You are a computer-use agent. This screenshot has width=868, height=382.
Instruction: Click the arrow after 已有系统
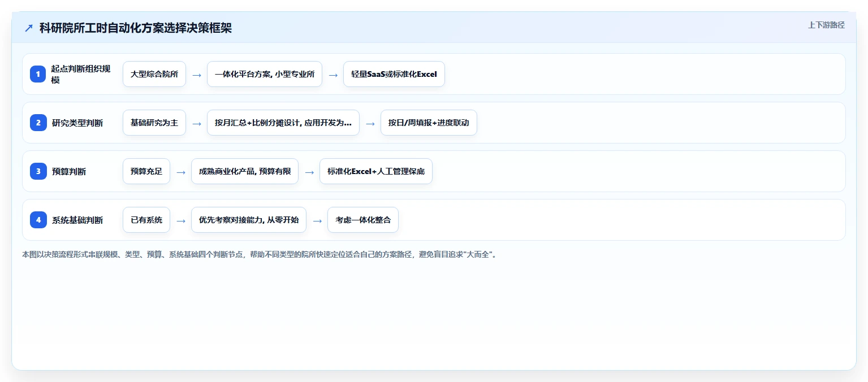coord(181,220)
